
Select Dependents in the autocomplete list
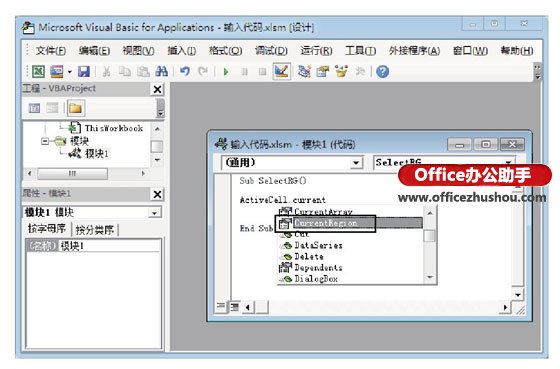click(318, 268)
